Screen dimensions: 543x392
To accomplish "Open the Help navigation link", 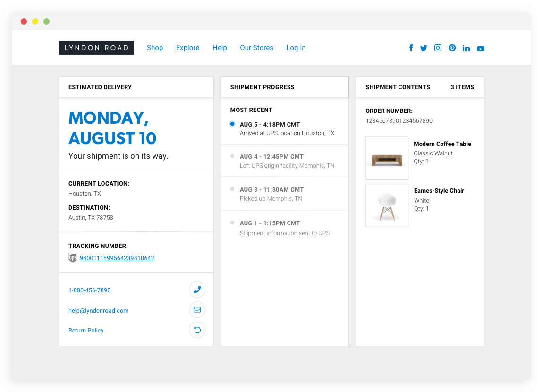I will 220,48.
